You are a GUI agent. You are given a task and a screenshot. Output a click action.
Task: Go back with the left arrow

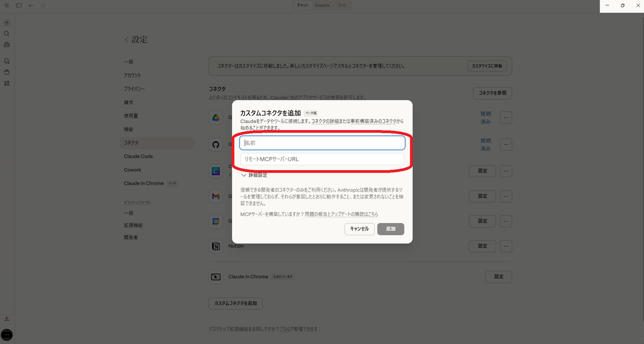pos(31,5)
